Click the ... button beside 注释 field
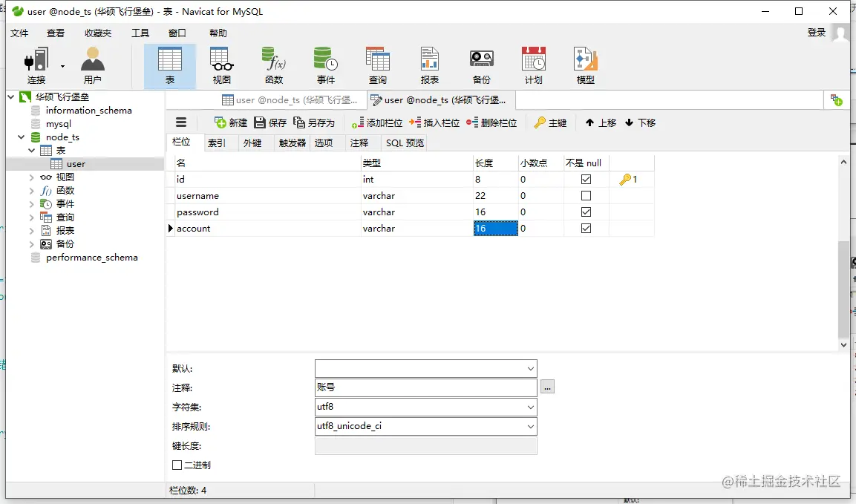Screen dimensions: 856x504 tap(548, 387)
